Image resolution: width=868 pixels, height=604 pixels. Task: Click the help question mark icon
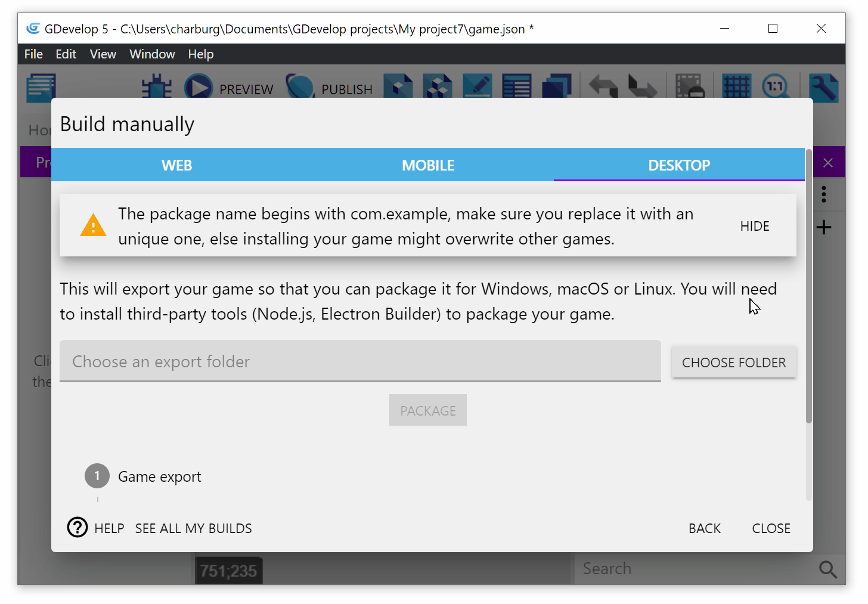(x=77, y=528)
